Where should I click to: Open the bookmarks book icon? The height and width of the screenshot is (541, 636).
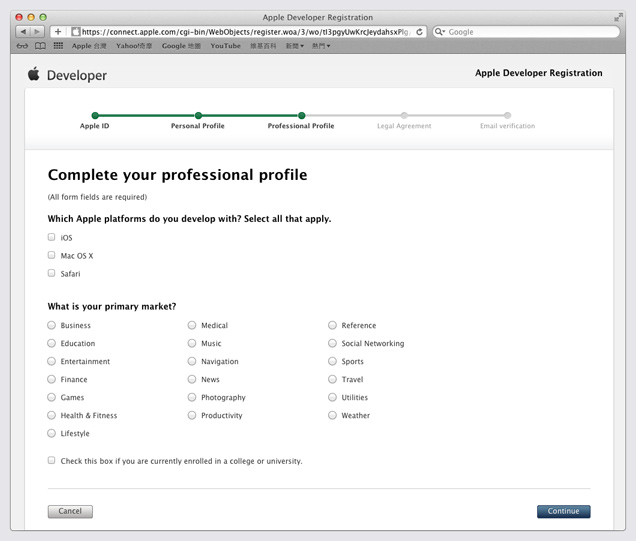pos(40,46)
